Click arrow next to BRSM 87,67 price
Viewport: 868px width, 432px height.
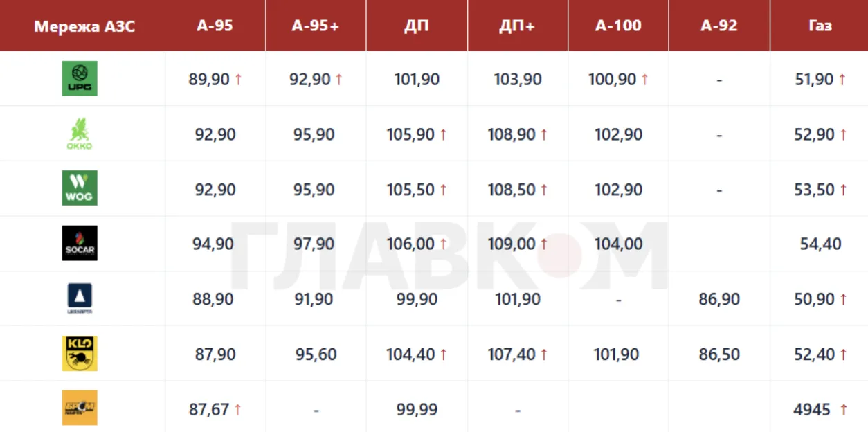[x=238, y=410]
